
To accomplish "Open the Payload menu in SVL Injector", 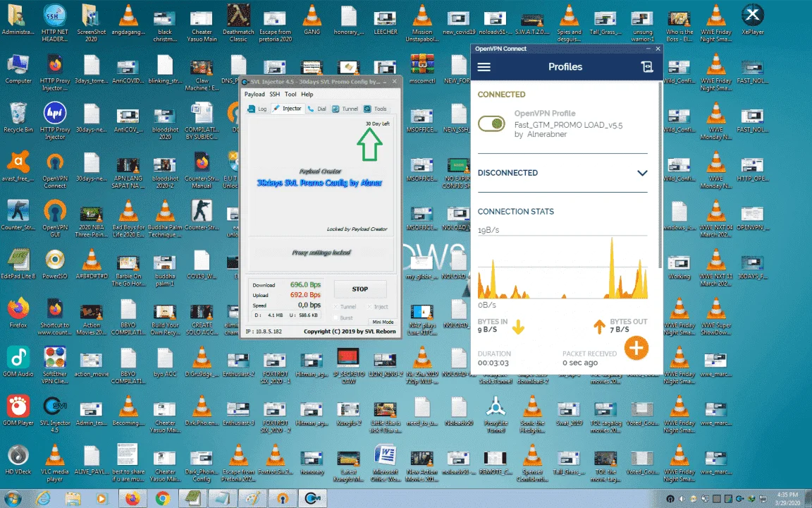I will click(254, 95).
